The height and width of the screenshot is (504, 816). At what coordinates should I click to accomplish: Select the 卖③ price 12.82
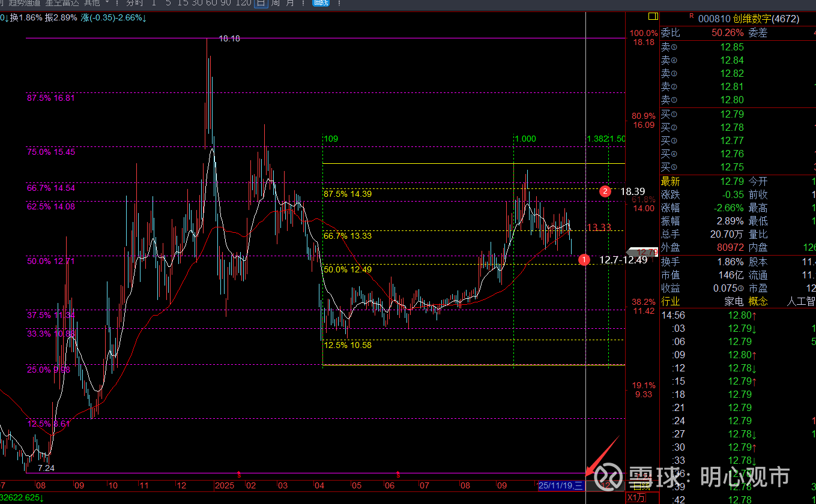pos(732,73)
